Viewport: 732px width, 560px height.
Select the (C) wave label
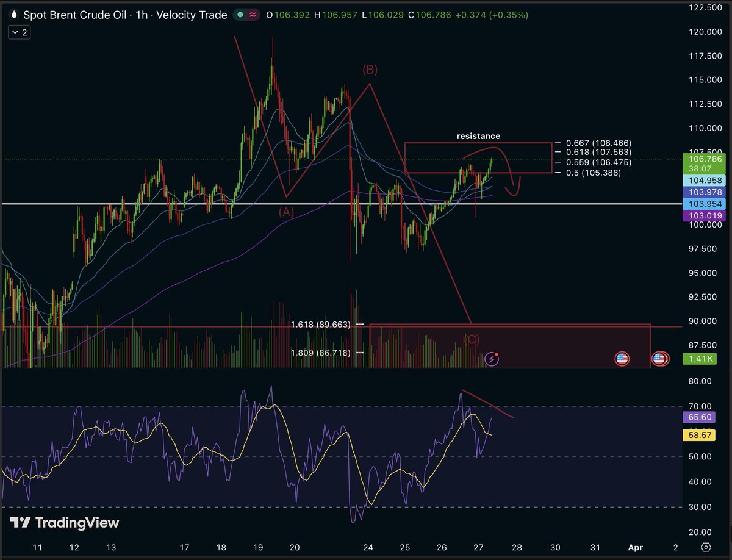coord(472,340)
